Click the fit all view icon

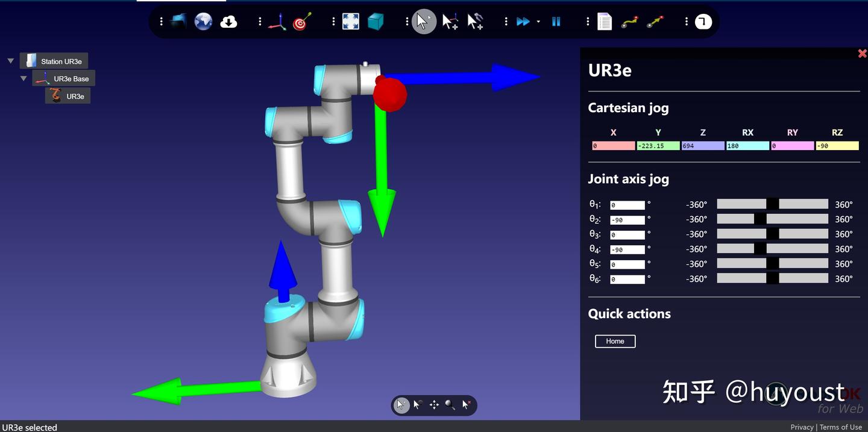(350, 22)
